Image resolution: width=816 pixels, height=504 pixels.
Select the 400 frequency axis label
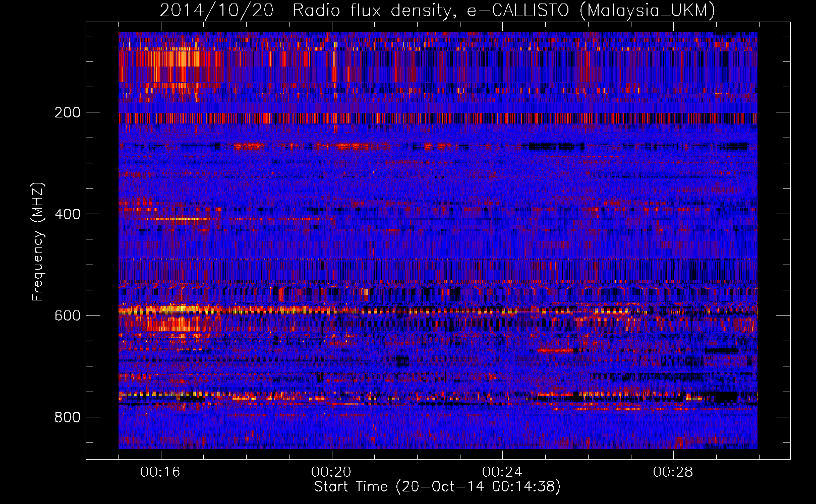click(68, 214)
